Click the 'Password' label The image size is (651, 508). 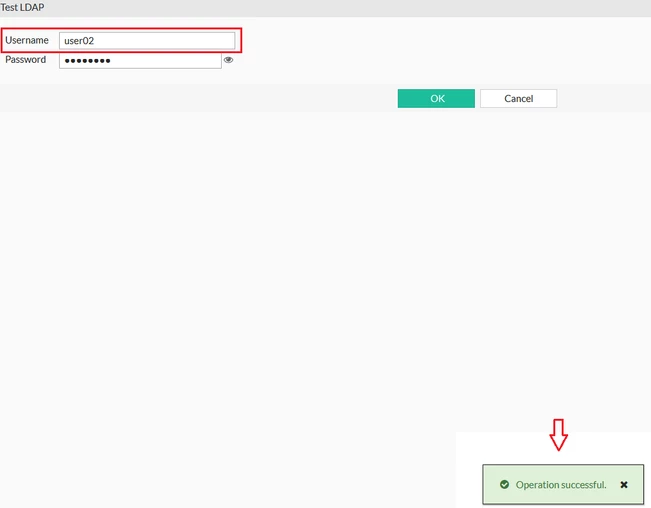point(25,59)
